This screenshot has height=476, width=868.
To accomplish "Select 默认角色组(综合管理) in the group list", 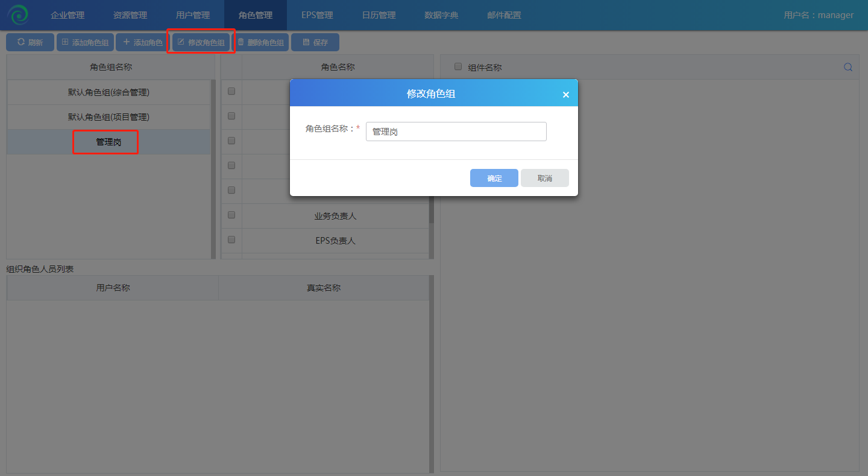I will pos(108,92).
